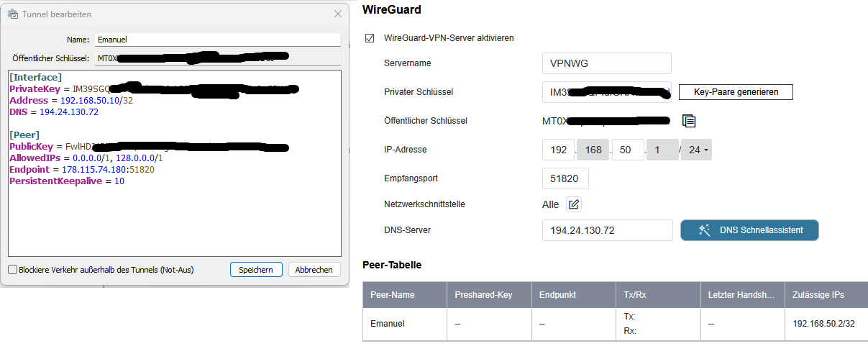Click the Key-Paare generieren button
The image size is (868, 354).
click(x=735, y=92)
